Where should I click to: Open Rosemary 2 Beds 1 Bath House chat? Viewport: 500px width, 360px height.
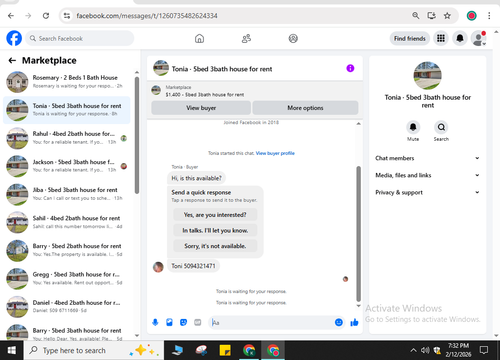[x=67, y=82]
